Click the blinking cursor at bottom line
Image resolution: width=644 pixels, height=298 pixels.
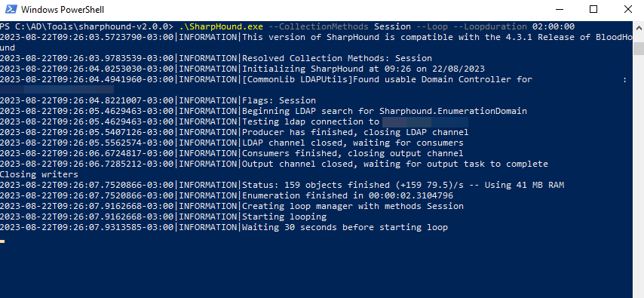(2, 241)
